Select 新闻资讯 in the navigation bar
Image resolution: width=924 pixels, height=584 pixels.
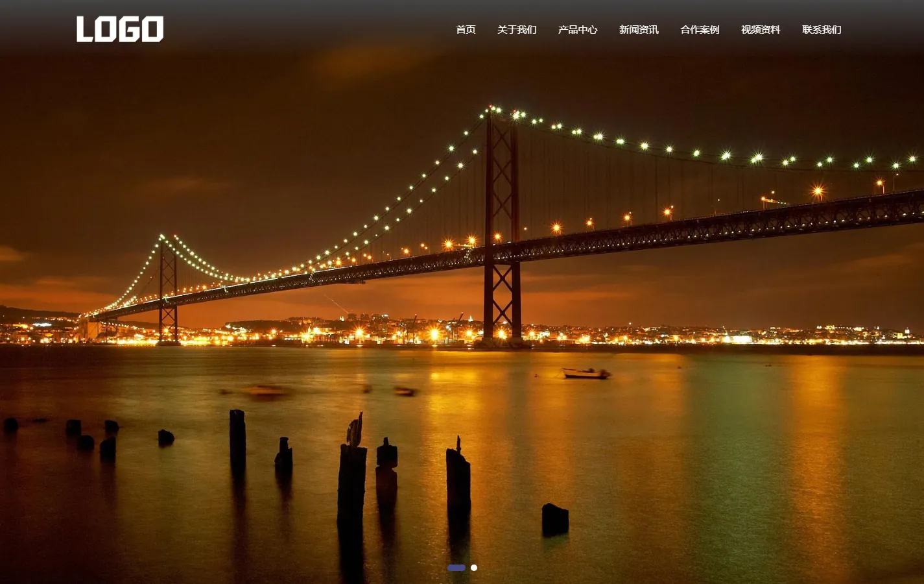pyautogui.click(x=639, y=30)
